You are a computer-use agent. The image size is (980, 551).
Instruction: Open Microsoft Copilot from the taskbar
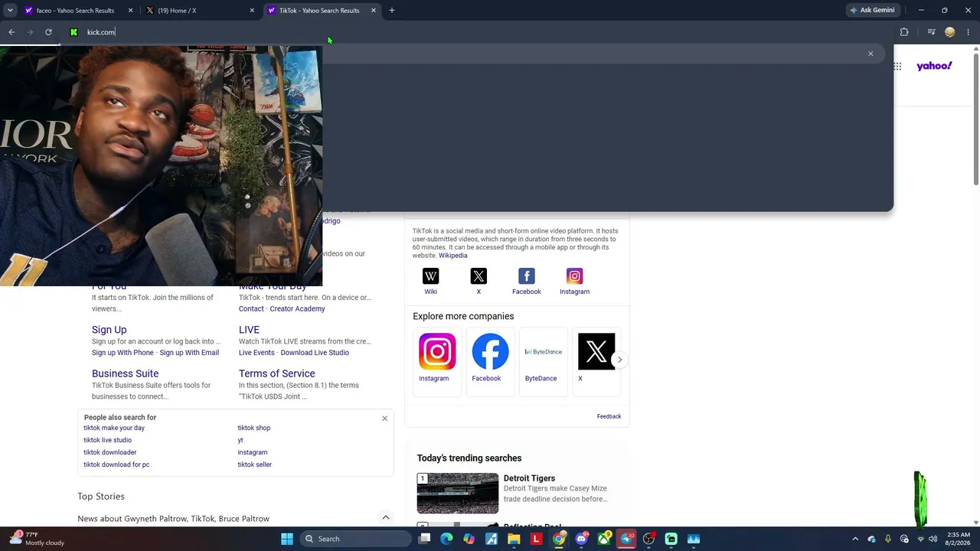pos(469,539)
